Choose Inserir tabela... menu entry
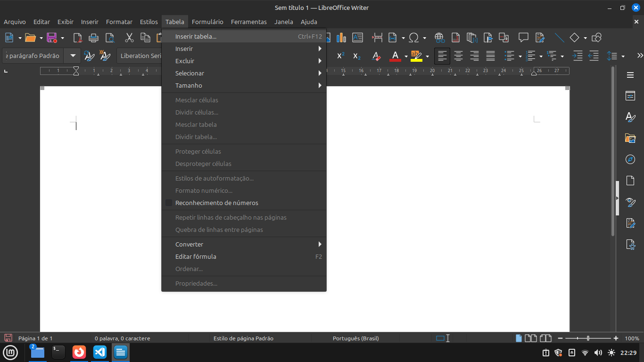 (244, 36)
